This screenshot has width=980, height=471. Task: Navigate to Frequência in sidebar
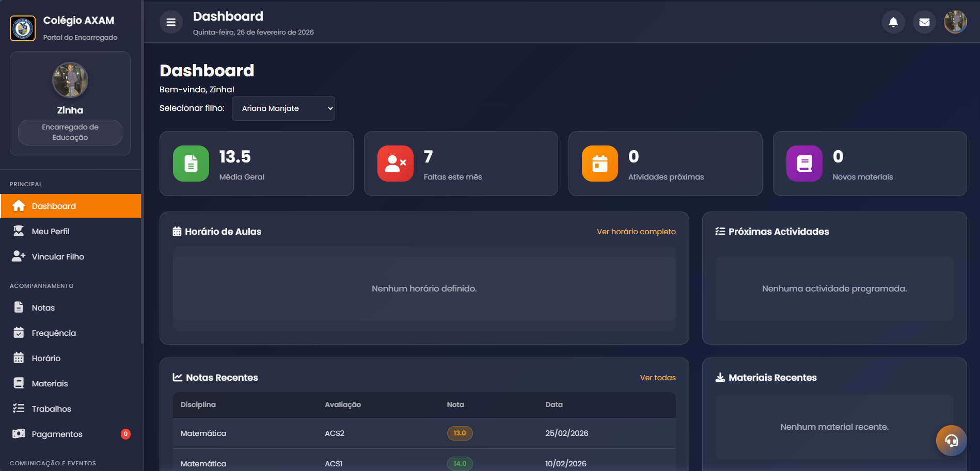[54, 333]
